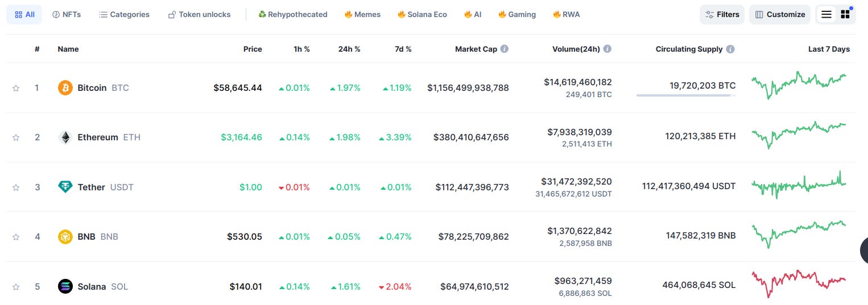Click the Ethereum coin logo
This screenshot has width=868, height=305.
pyautogui.click(x=65, y=137)
